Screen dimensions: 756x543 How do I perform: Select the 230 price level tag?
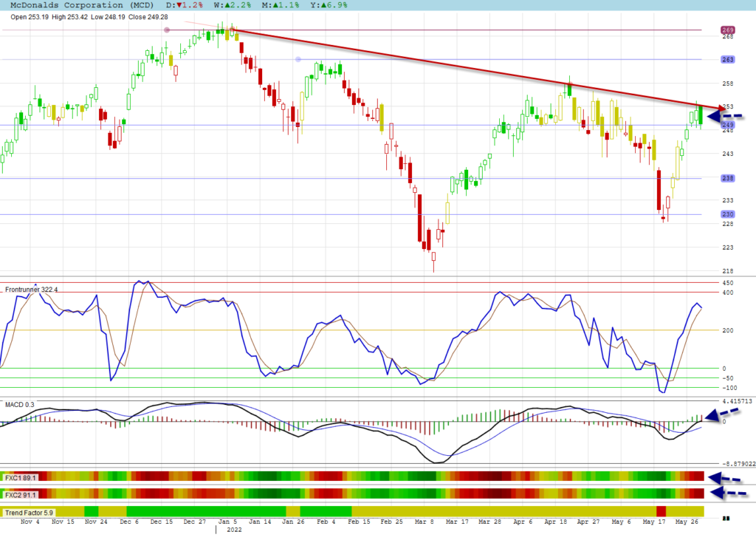[727, 214]
